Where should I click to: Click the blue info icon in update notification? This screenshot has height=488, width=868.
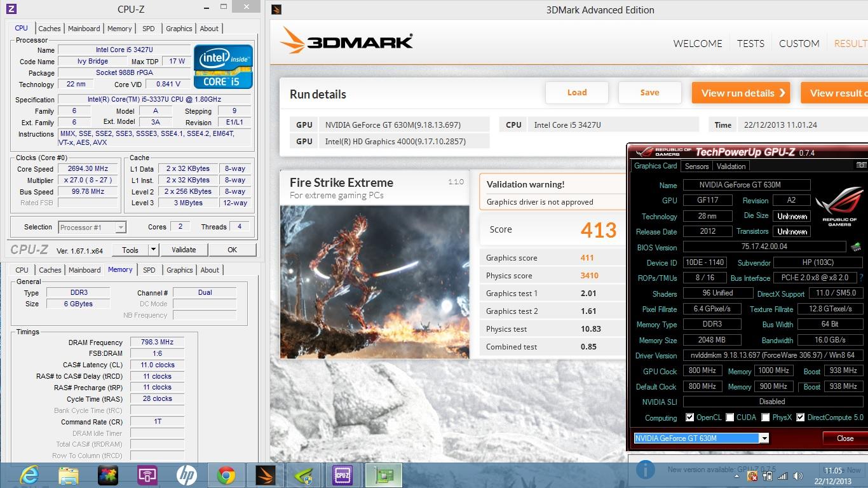646,470
